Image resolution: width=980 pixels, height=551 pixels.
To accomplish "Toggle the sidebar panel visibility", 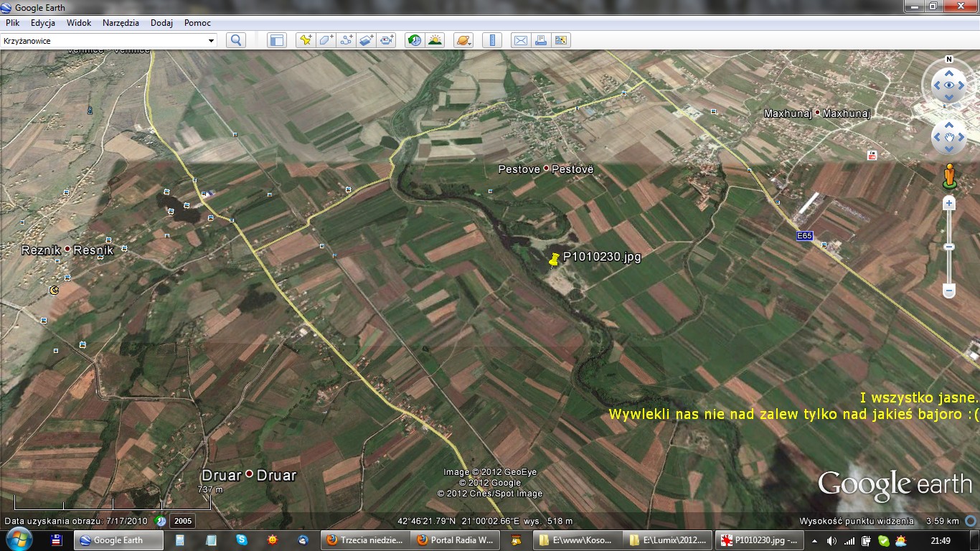I will pos(276,40).
